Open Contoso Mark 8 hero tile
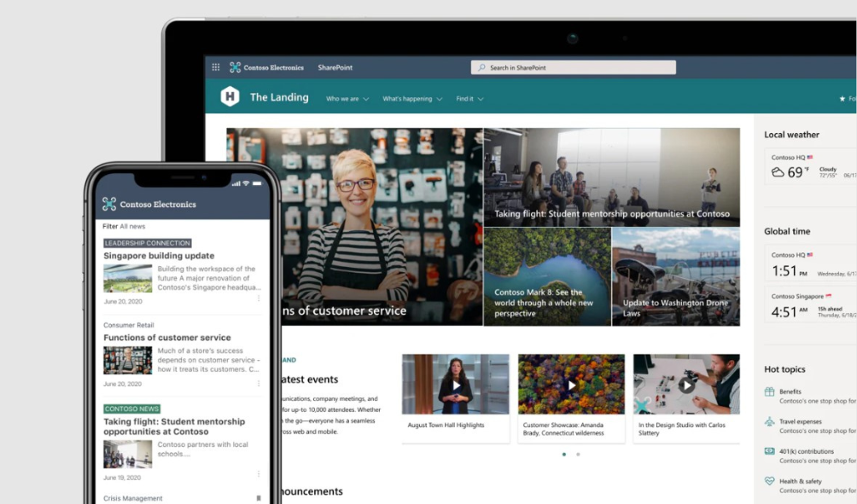 pyautogui.click(x=547, y=277)
